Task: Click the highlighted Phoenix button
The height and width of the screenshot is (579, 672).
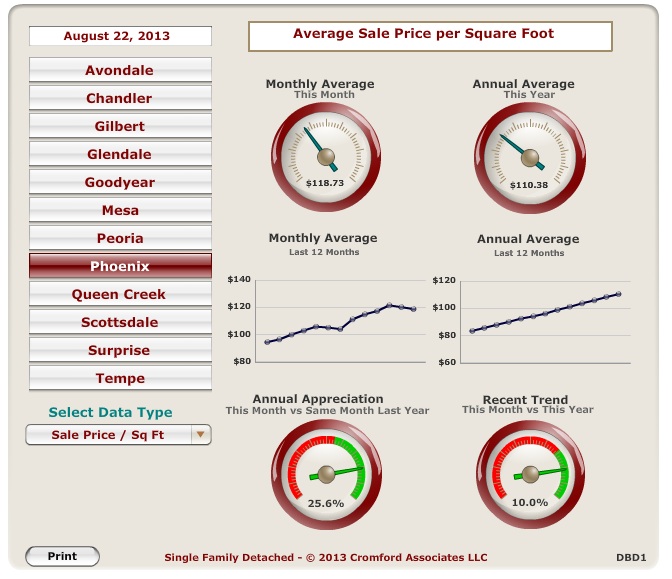Action: (120, 266)
